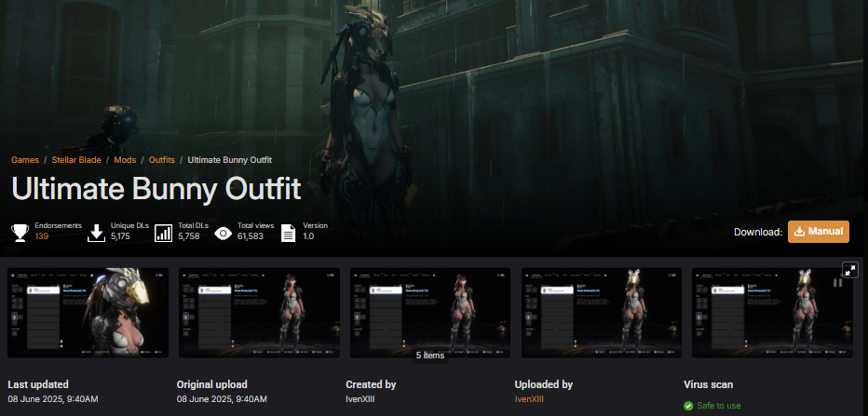Click the Last updated date '08 June 2025, 9:40AM'

point(53,399)
